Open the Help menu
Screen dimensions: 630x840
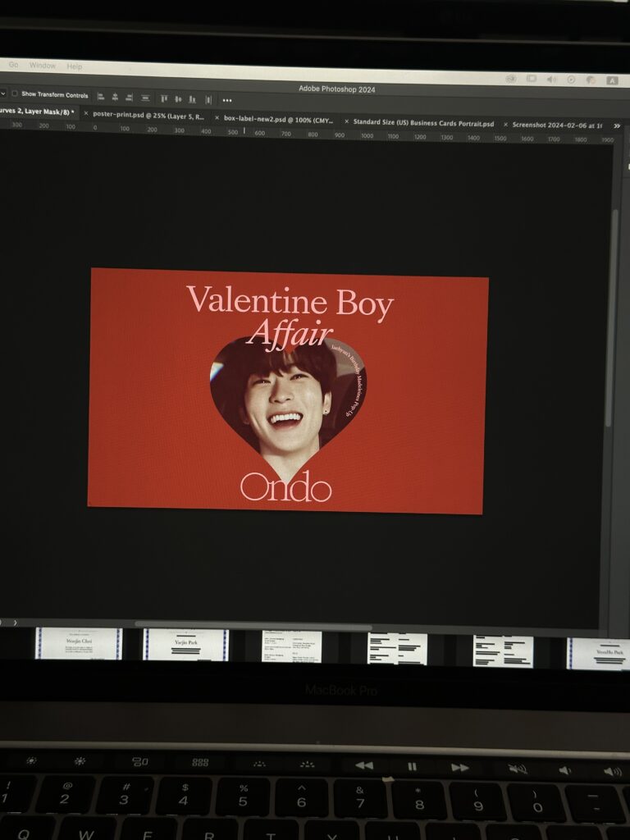pos(75,66)
